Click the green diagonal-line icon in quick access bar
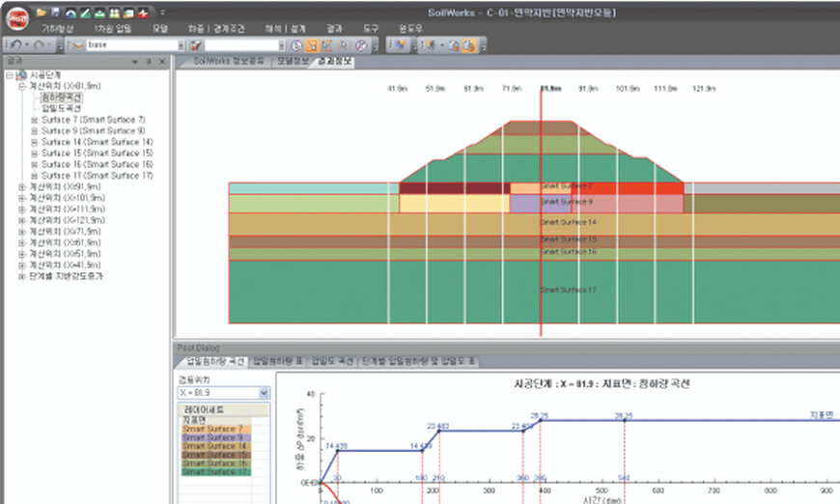 click(x=85, y=13)
